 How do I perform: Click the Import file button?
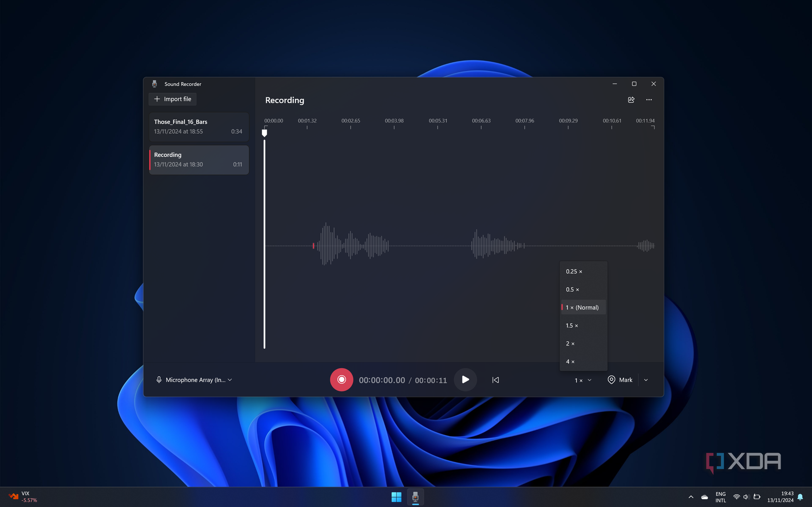point(173,99)
